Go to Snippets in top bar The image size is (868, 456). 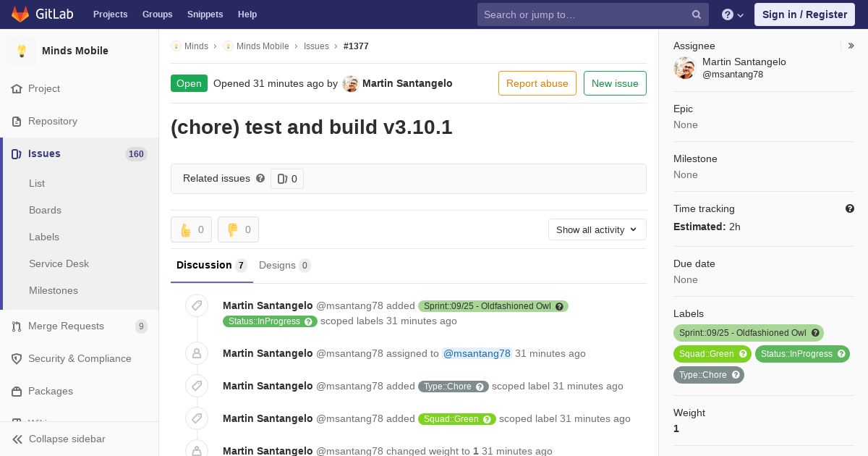pyautogui.click(x=205, y=14)
